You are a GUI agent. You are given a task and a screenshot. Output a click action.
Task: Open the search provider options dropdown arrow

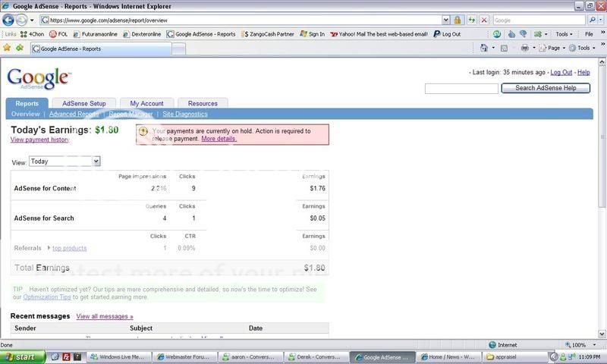601,20
